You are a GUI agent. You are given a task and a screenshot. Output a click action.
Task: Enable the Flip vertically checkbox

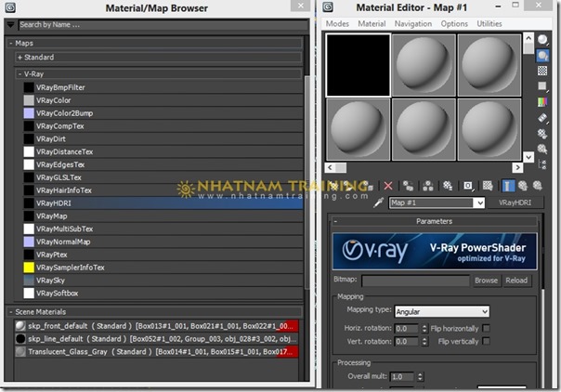click(486, 341)
